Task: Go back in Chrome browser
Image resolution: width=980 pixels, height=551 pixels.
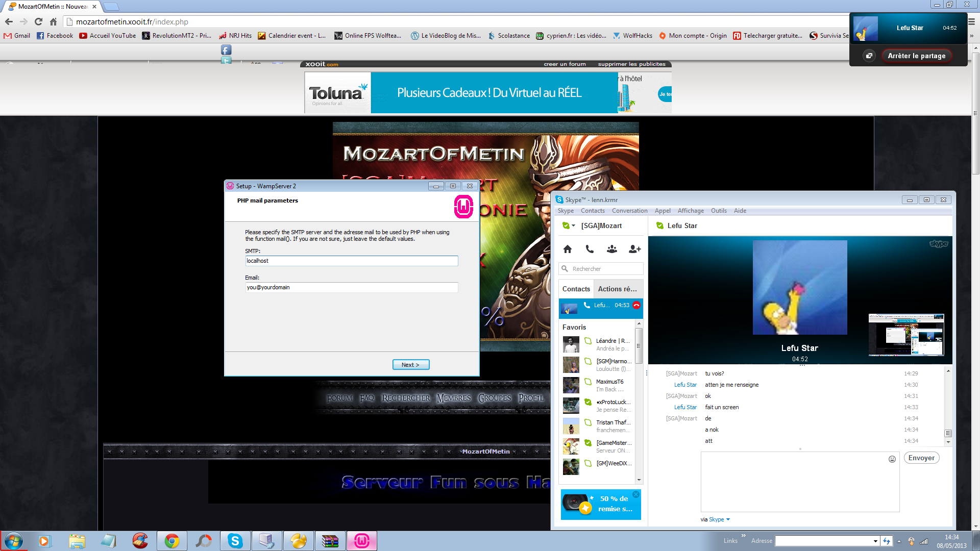Action: [x=9, y=21]
